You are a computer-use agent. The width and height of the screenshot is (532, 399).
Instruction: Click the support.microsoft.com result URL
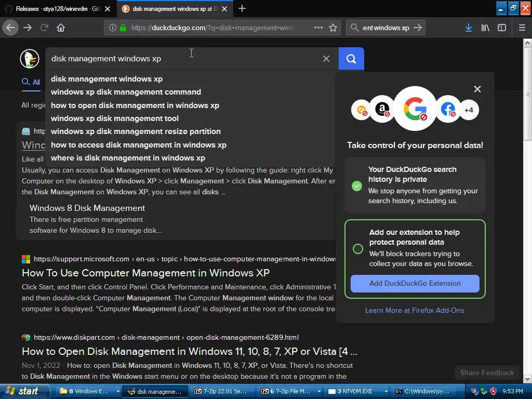click(x=185, y=259)
